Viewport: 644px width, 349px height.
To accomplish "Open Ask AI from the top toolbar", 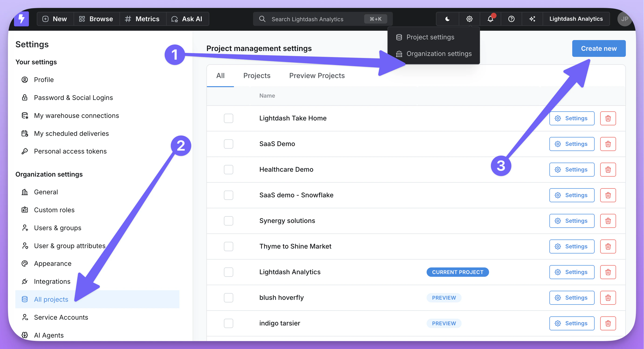I will pos(188,19).
